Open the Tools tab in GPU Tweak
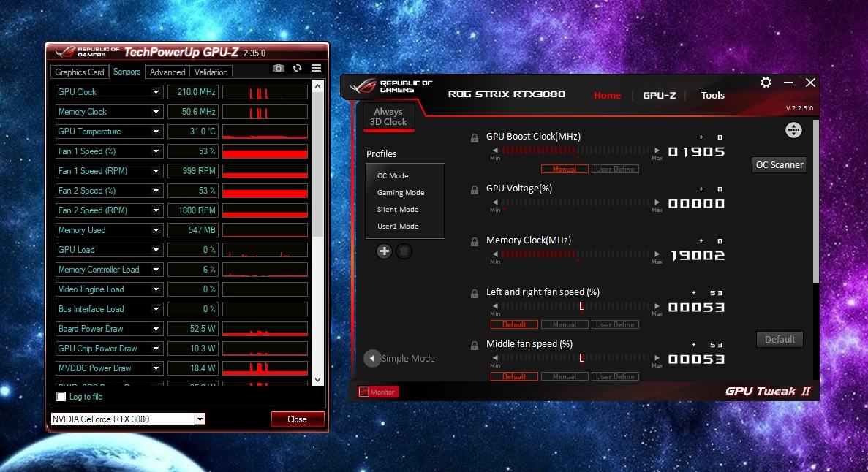The width and height of the screenshot is (868, 472). coord(712,95)
